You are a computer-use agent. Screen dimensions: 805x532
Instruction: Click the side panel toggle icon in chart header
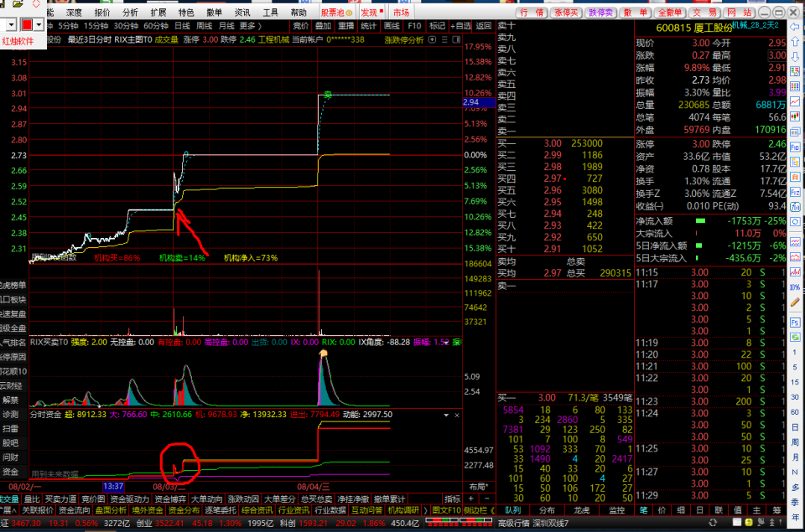click(456, 39)
